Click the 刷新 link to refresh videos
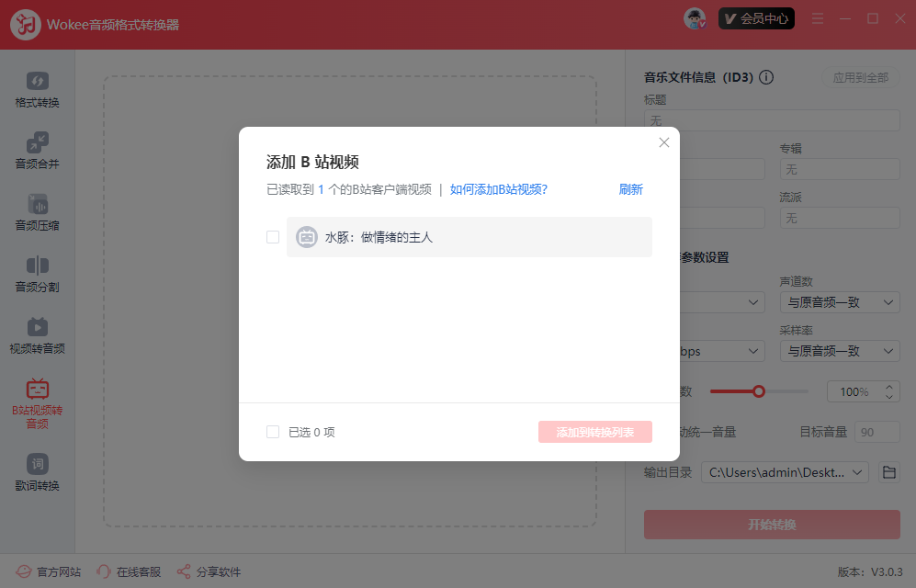Viewport: 916px width, 588px height. (630, 187)
